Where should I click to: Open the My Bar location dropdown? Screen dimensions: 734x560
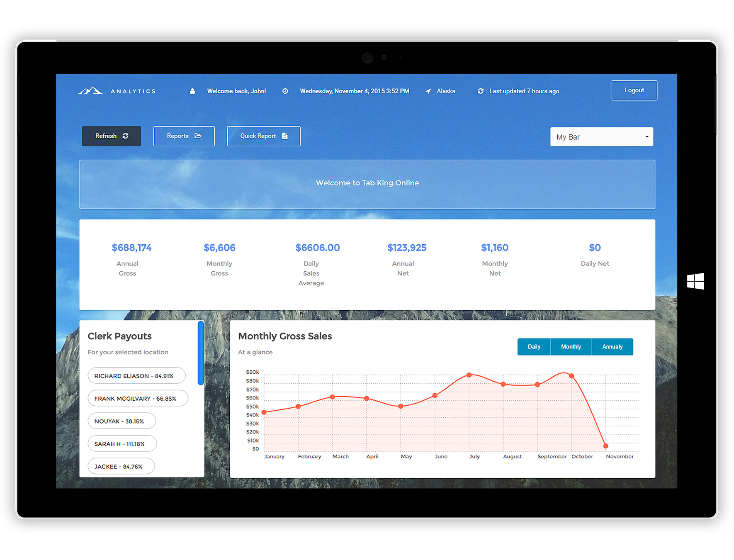pos(601,136)
